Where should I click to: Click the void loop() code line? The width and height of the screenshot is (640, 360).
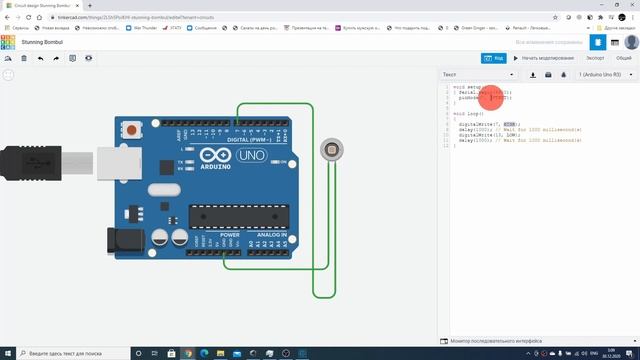[x=468, y=114]
